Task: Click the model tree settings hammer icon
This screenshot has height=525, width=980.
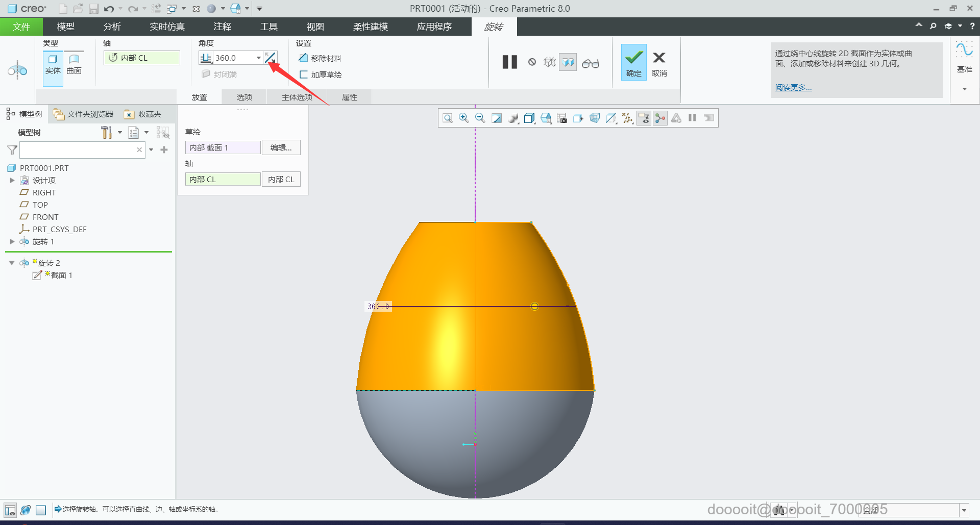Action: coord(106,133)
